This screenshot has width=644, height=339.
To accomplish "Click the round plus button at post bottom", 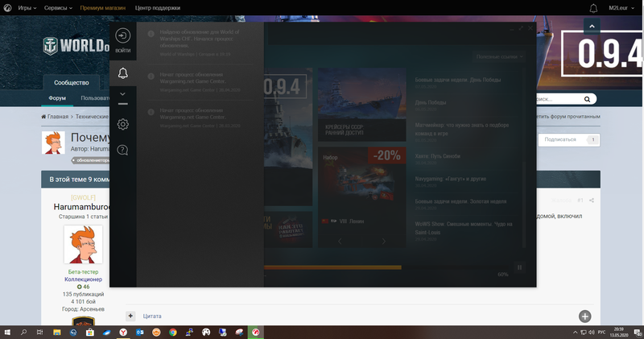I will coord(585,316).
